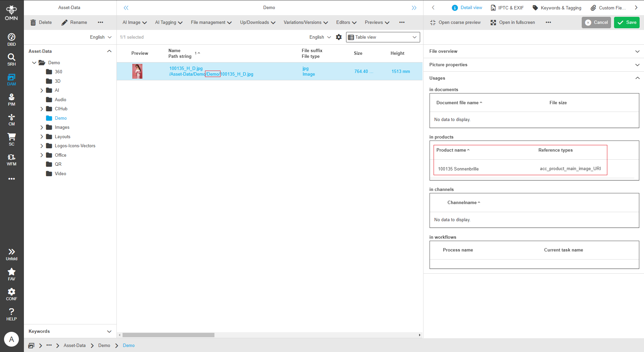Open the FAV favorites star
Image resolution: width=644 pixels, height=352 pixels.
click(x=11, y=274)
